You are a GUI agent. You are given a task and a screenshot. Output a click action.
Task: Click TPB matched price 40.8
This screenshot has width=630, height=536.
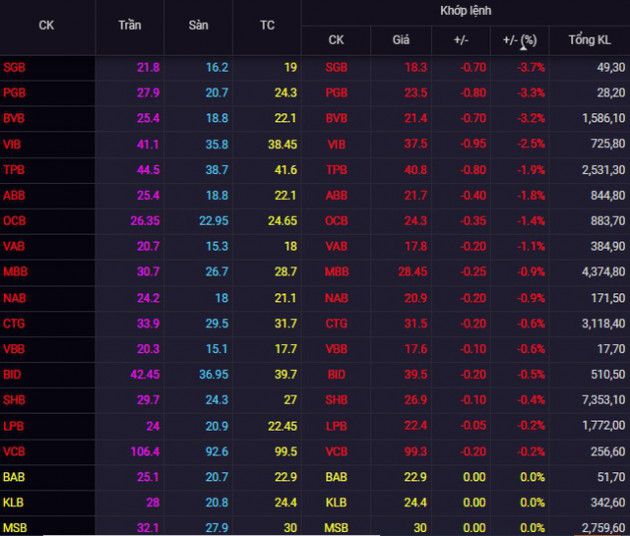pos(415,170)
